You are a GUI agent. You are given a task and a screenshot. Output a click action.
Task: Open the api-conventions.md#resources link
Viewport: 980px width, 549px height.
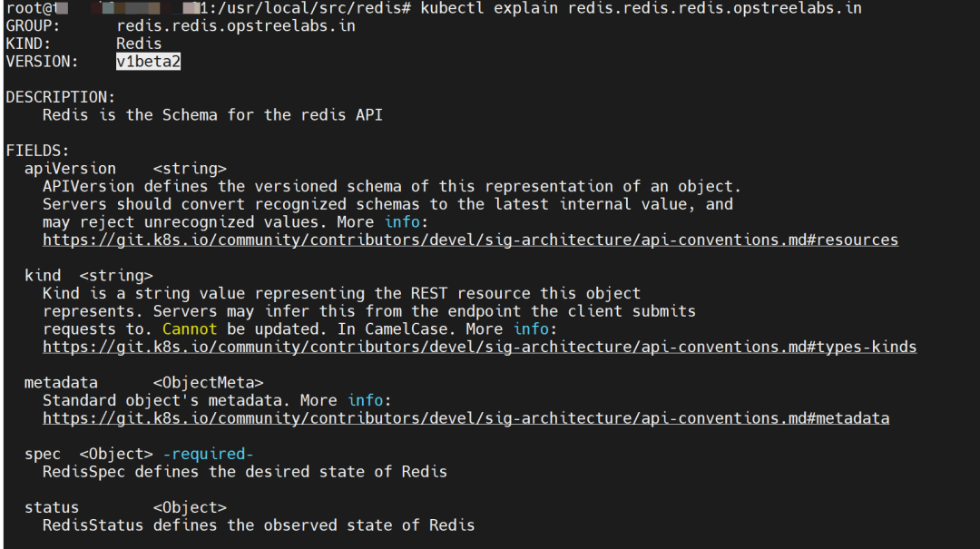[470, 240]
